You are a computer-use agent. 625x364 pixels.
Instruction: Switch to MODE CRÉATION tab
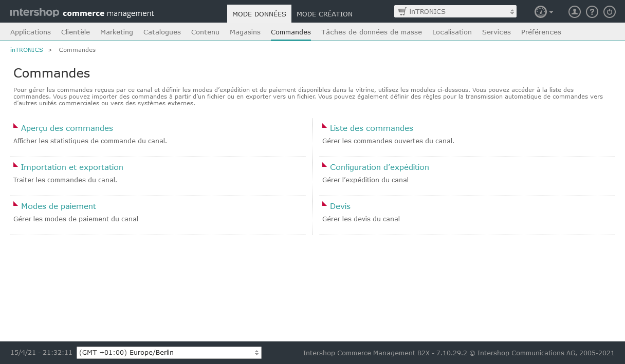324,14
